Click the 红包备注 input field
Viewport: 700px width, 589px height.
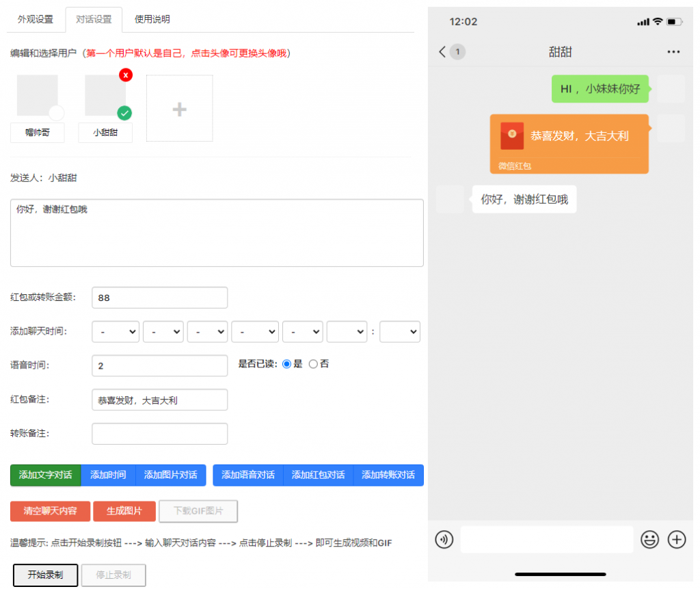[x=159, y=400]
